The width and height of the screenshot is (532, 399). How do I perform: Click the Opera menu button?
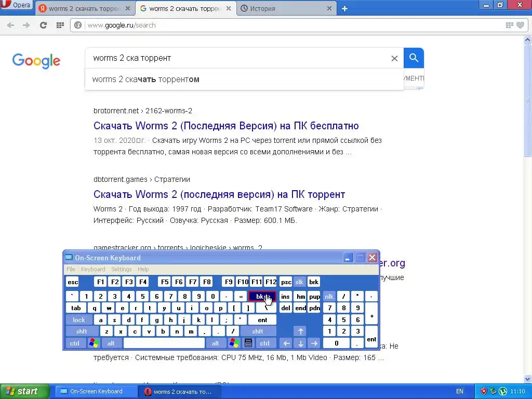click(16, 5)
